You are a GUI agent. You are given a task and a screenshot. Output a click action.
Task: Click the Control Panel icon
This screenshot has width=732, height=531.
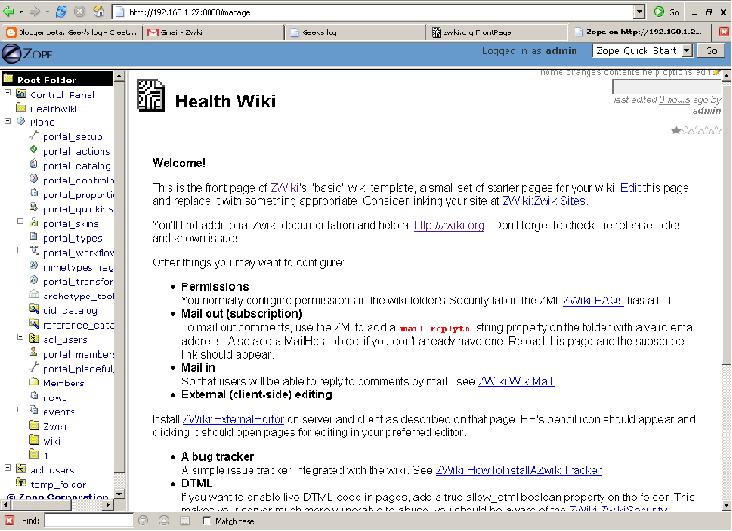21,94
